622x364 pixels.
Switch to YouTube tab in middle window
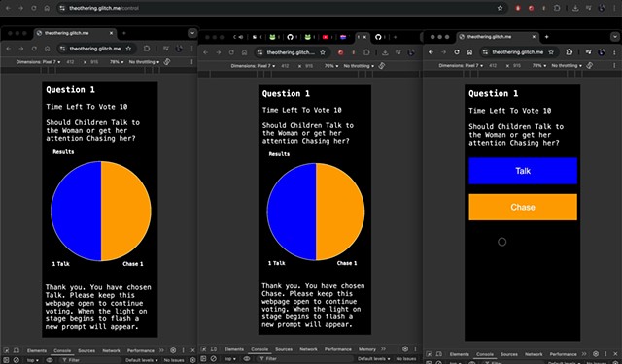[326, 37]
